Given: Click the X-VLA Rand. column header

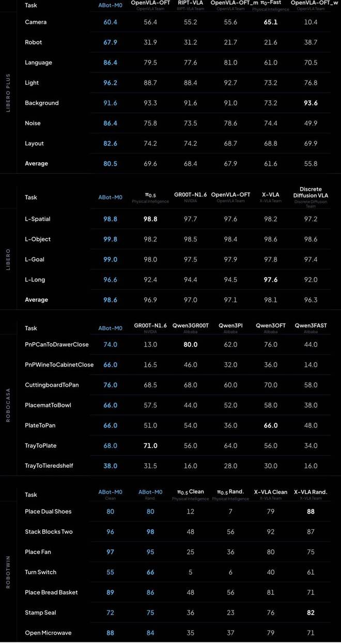Looking at the screenshot, I should [x=311, y=493].
